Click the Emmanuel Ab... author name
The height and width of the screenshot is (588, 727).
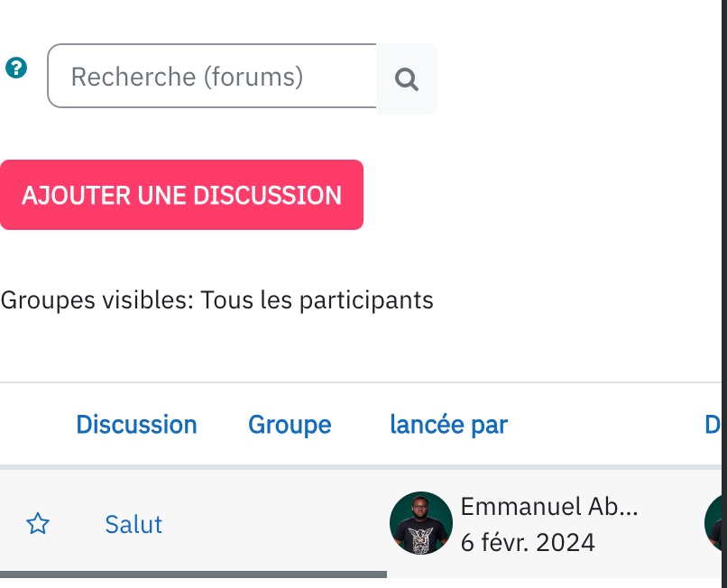(x=549, y=506)
